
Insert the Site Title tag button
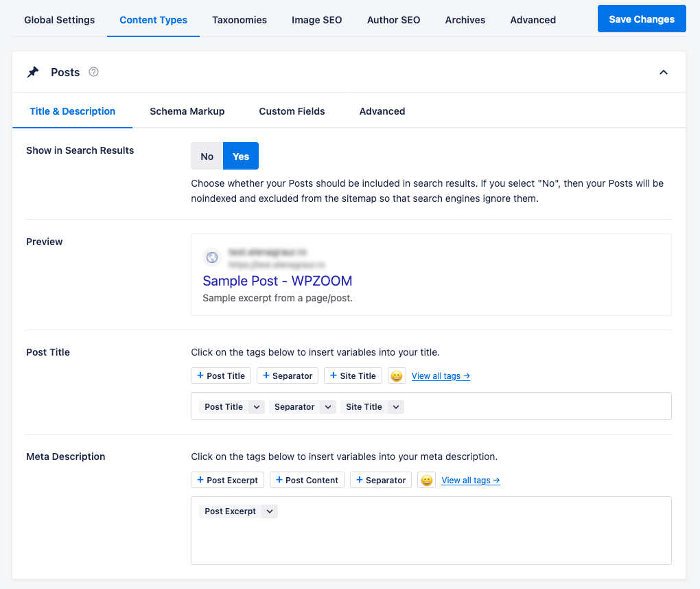coord(353,376)
